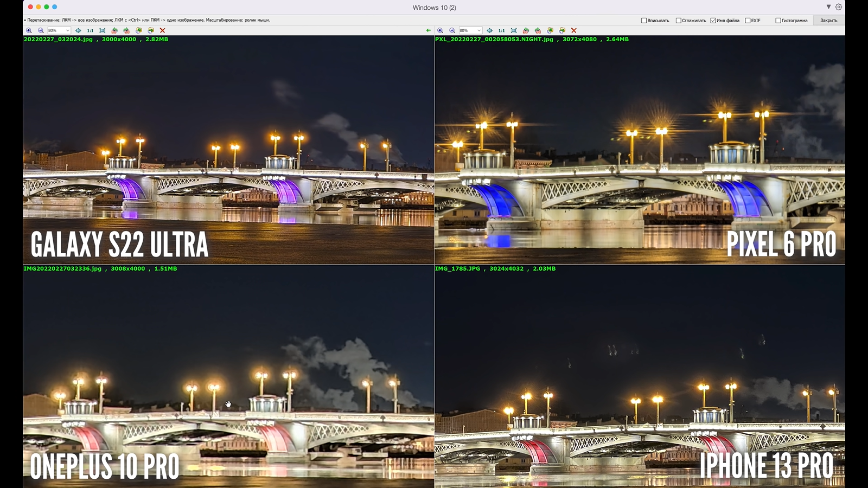Enable the Сглаживать checkbox

point(678,21)
